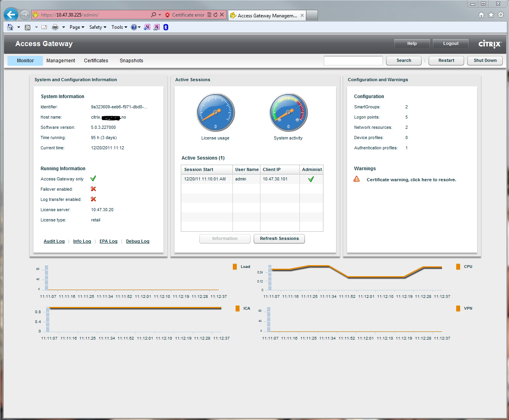509x420 pixels.
Task: Click the browser Forward arrow button
Action: (x=25, y=15)
